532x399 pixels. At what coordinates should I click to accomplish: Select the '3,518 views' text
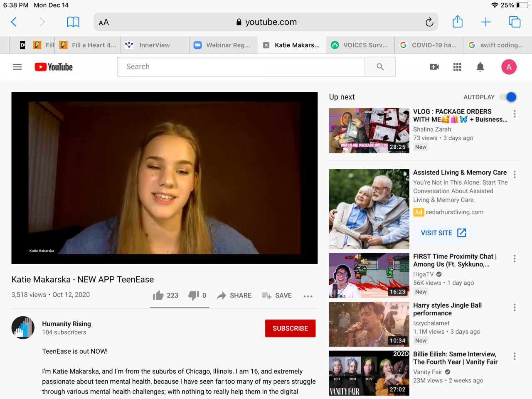[29, 295]
